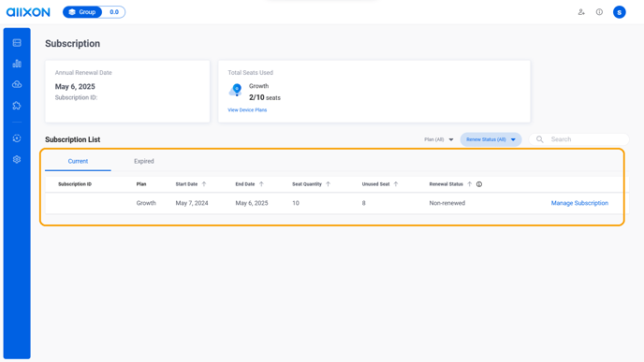Click the Search input field
Image resolution: width=644 pixels, height=362 pixels.
point(579,139)
